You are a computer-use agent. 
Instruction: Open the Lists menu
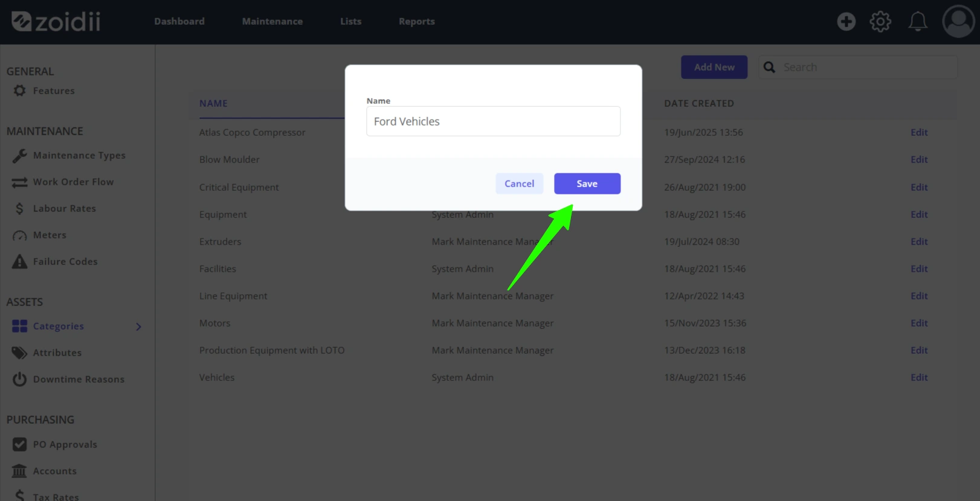(x=350, y=21)
